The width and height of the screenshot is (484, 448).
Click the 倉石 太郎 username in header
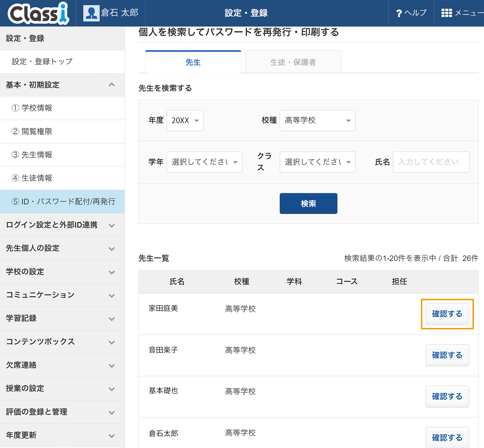coord(119,13)
